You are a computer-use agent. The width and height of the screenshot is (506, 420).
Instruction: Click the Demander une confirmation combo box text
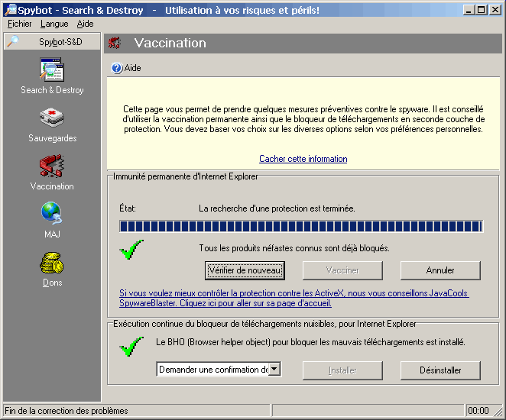pyautogui.click(x=213, y=370)
